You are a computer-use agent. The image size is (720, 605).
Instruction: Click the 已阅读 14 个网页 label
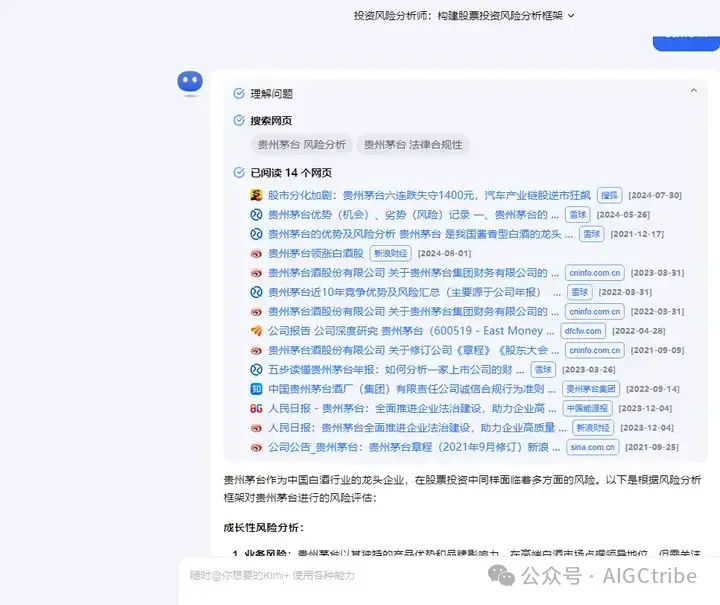[291, 173]
